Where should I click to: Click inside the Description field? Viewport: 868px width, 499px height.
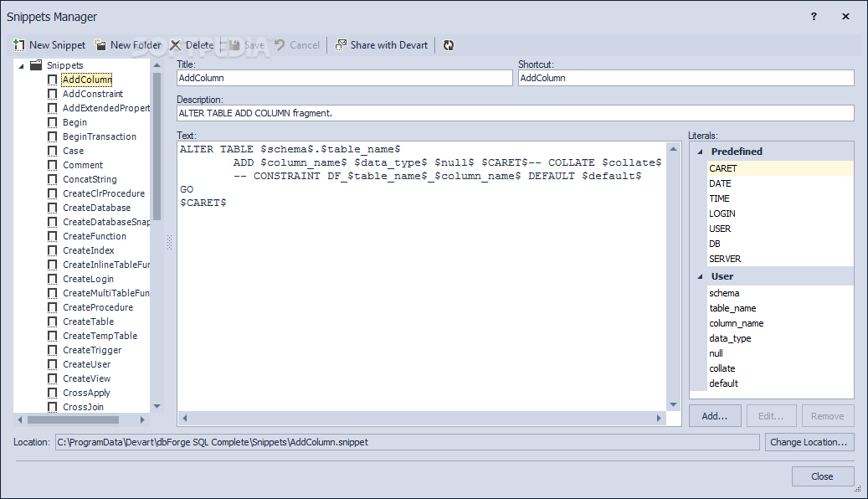pyautogui.click(x=516, y=113)
